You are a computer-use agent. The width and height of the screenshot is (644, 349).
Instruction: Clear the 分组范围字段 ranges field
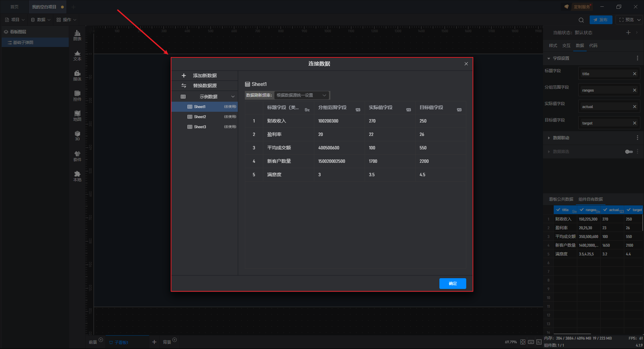[x=634, y=90]
